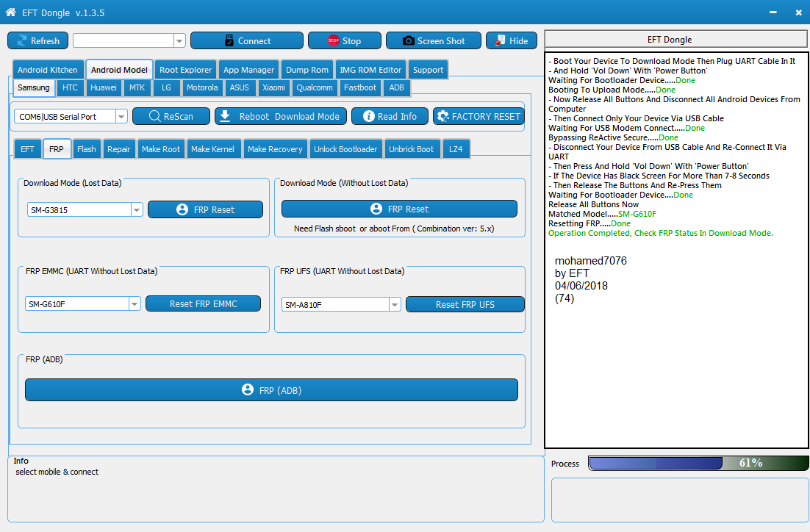Minimize the EFT Dongle window

click(773, 12)
